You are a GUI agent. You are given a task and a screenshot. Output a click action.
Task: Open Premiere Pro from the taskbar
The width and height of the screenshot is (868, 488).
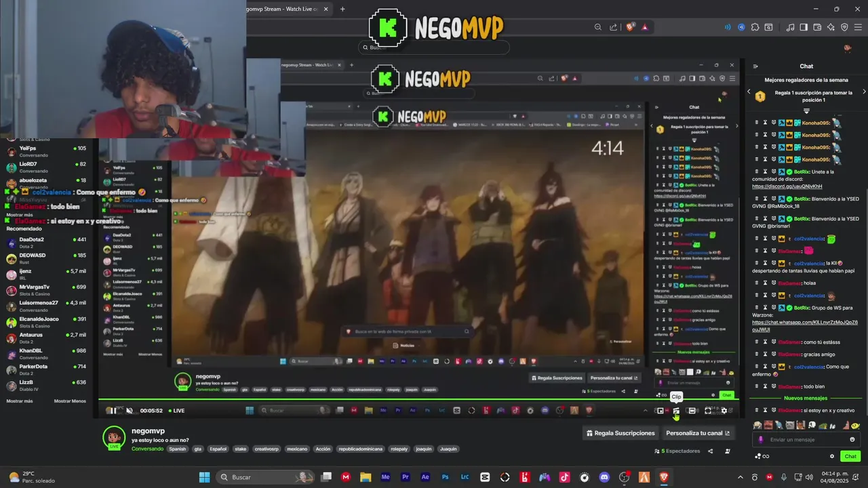[x=406, y=477]
